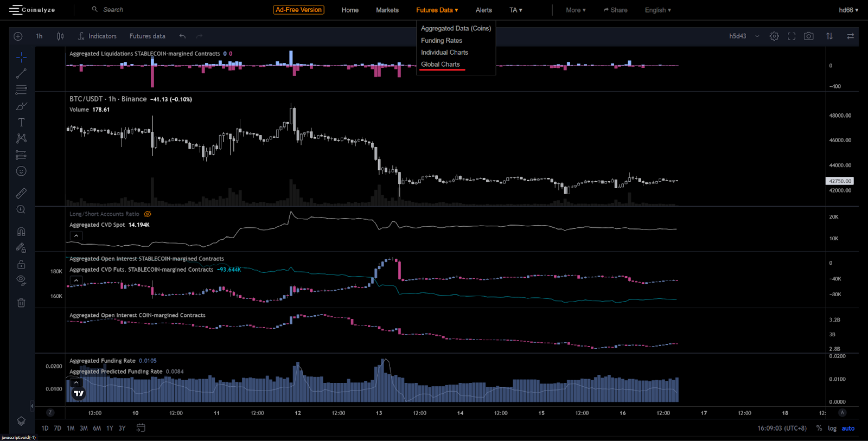
Task: Open the More dropdown menu
Action: tap(576, 10)
